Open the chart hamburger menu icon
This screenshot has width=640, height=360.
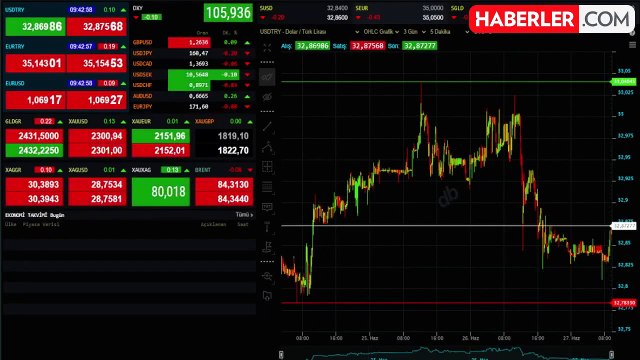[632, 45]
